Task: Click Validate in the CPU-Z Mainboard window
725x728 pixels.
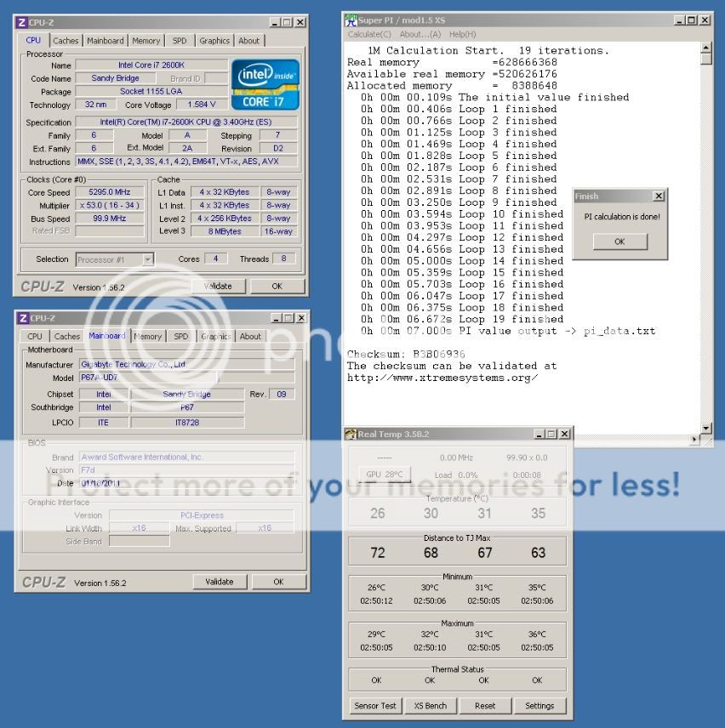Action: pos(220,582)
